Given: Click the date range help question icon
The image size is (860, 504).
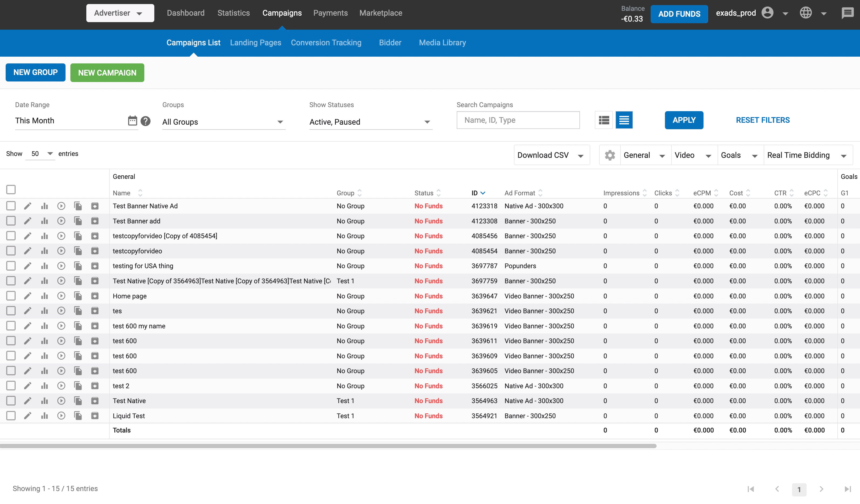Looking at the screenshot, I should pyautogui.click(x=145, y=121).
